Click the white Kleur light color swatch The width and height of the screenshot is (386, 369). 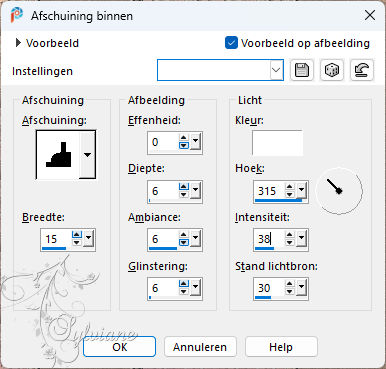(277, 143)
